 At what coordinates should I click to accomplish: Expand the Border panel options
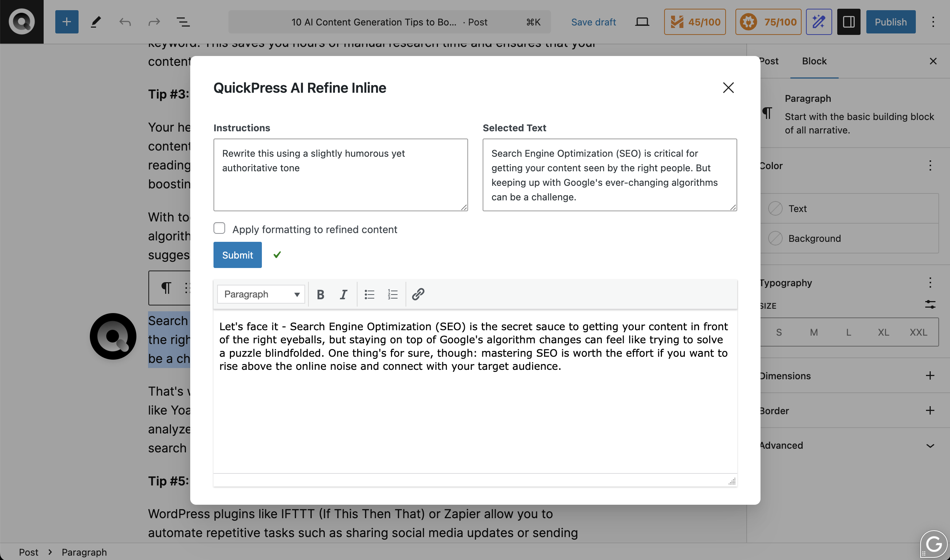930,411
